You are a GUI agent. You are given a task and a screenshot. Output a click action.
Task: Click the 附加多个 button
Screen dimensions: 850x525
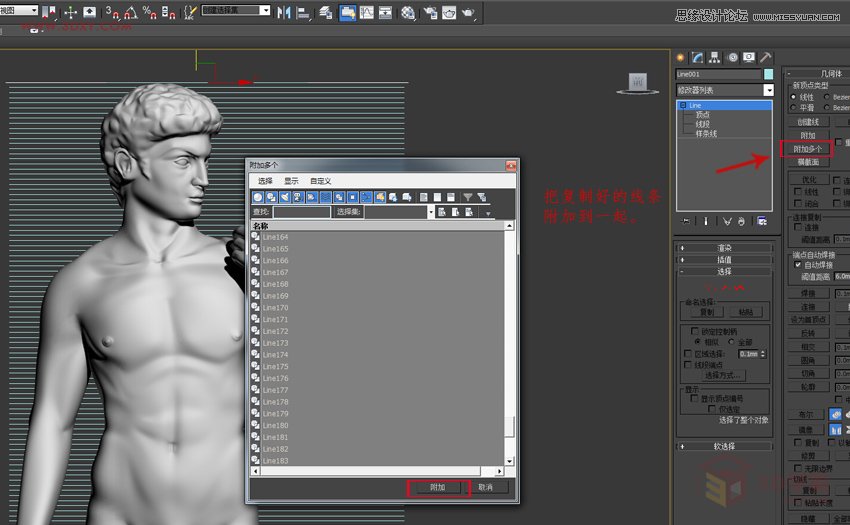click(807, 149)
